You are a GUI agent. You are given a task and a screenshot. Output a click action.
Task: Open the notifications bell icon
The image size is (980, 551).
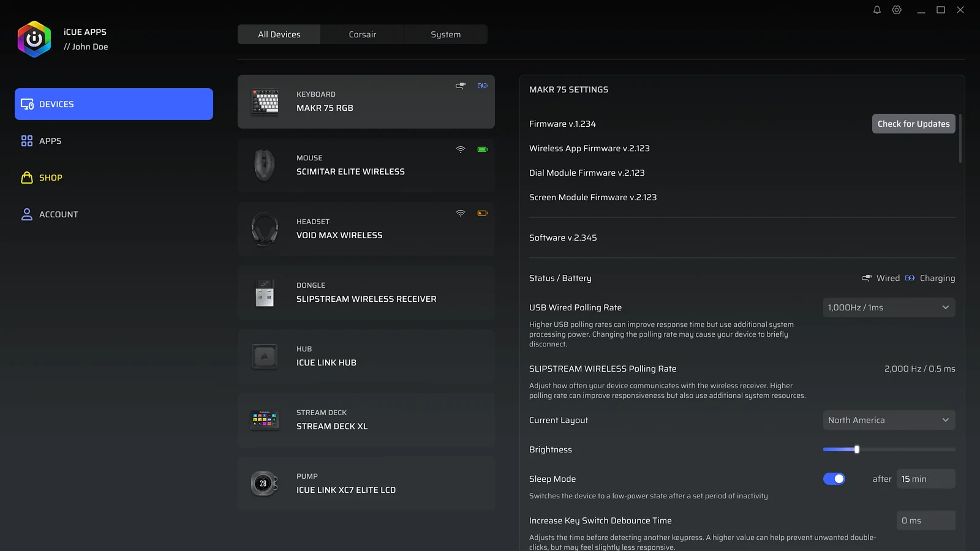point(877,10)
